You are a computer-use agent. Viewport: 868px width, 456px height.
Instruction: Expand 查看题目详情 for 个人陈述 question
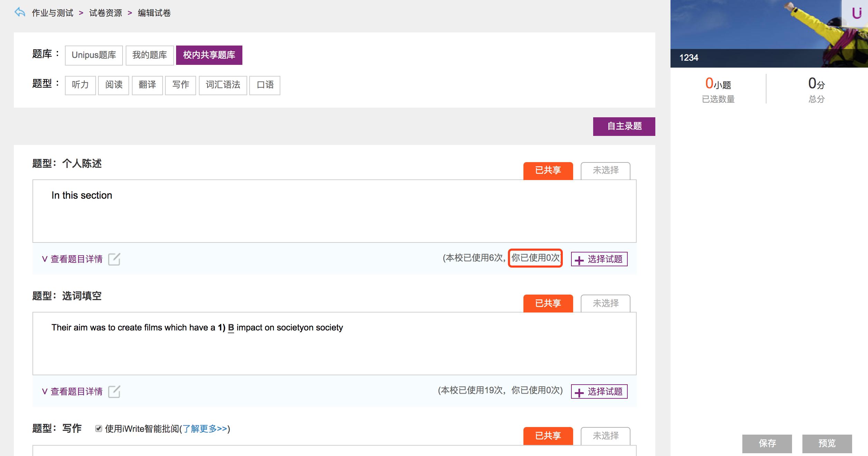(72, 259)
